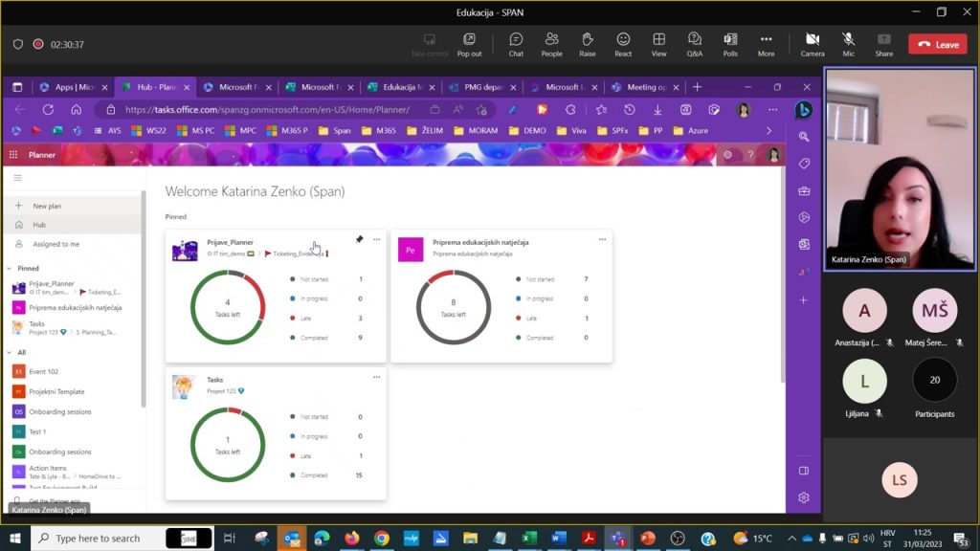This screenshot has width=980, height=551.
Task: Collapse the Pinned section in sidebar
Action: [x=10, y=269]
